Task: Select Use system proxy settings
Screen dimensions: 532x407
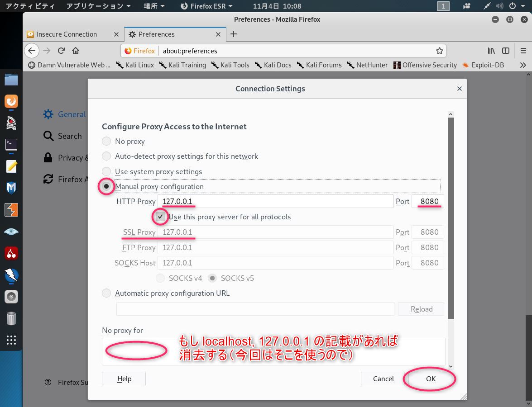Action: click(x=106, y=171)
